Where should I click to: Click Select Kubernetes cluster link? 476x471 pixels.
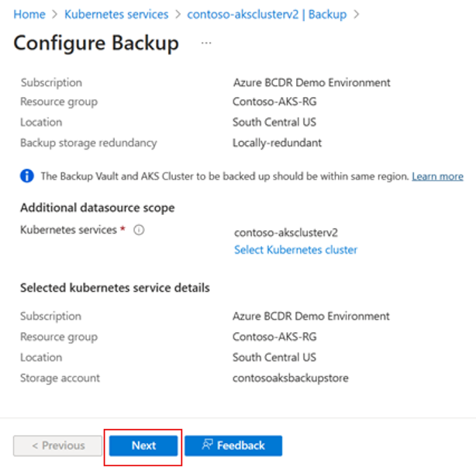295,250
